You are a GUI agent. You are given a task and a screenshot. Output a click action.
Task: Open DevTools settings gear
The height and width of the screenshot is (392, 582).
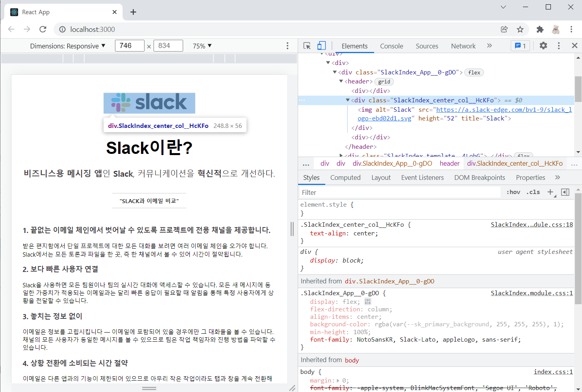543,46
